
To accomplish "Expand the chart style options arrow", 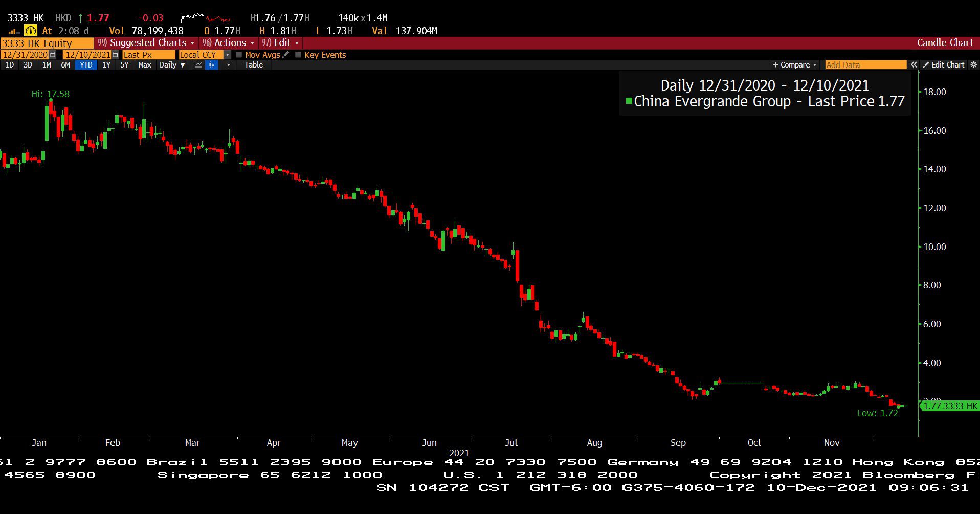I will tap(228, 65).
